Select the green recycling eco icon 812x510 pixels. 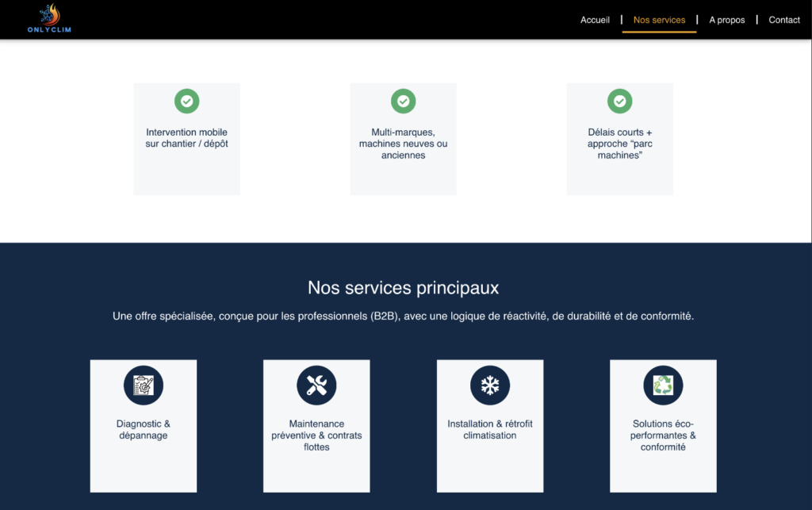663,385
